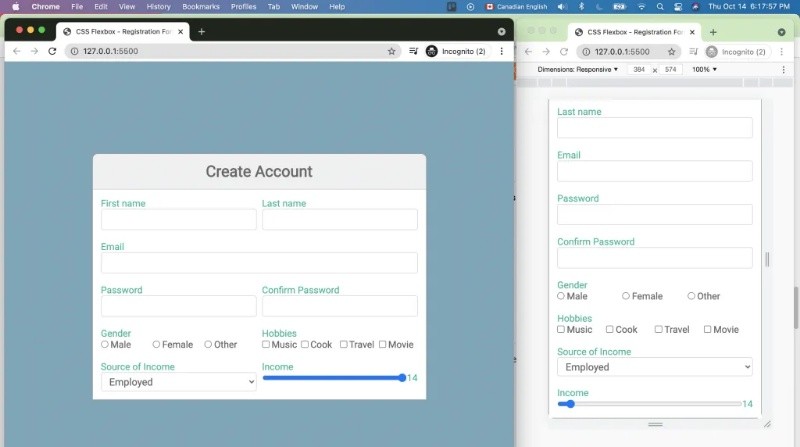Screen dimensions: 800x447
Task: Open the Dimensions: Responsive dropdown
Action: coord(578,69)
